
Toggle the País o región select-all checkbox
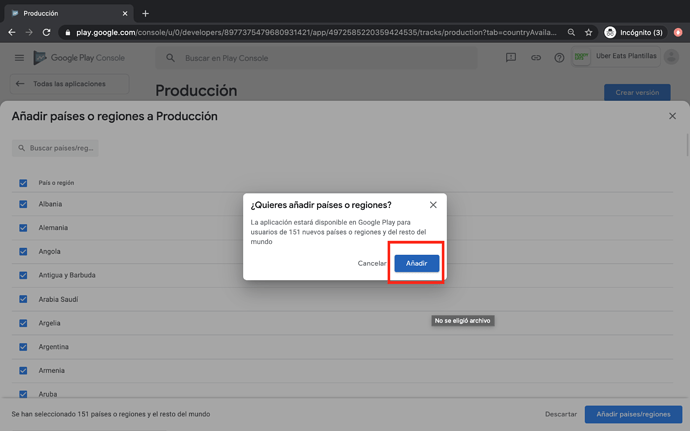click(23, 183)
